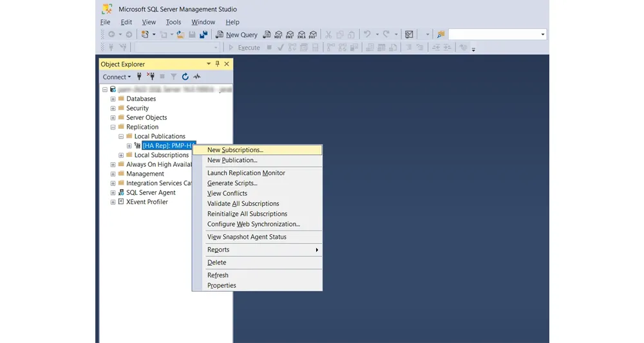
Task: Expand the Security node
Action: 113,108
